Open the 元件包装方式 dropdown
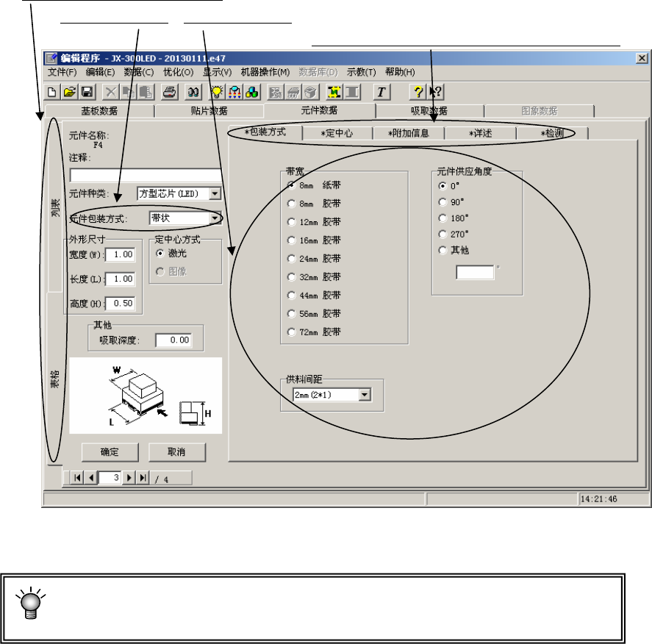The width and height of the screenshot is (652, 644). point(215,218)
